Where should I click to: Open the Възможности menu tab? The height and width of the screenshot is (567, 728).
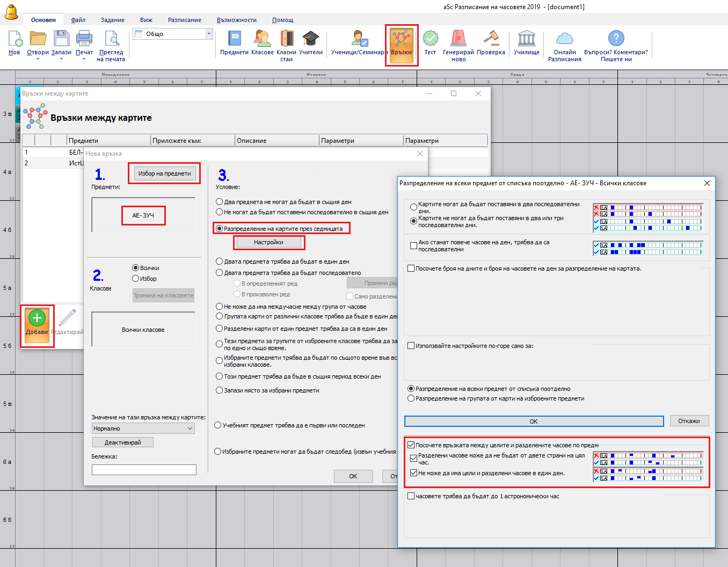(236, 20)
